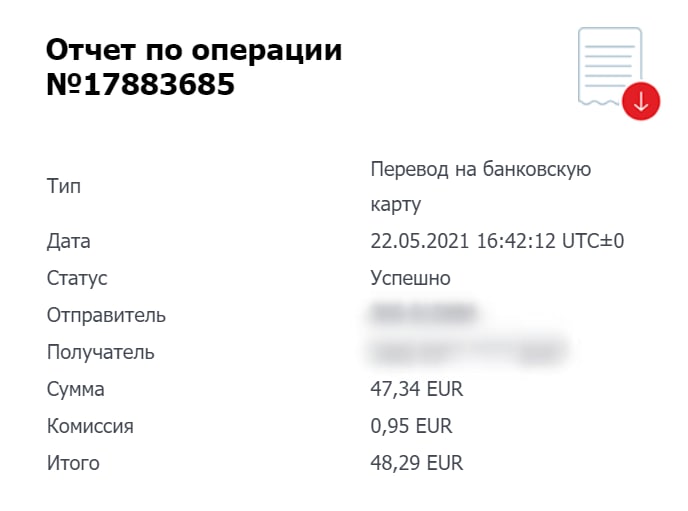
Task: Click the 'Тип' field label
Action: (x=64, y=187)
